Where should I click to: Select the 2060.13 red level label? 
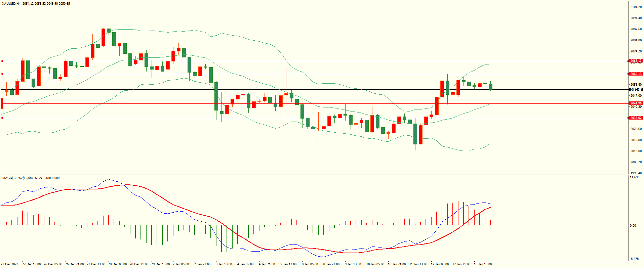click(x=636, y=74)
